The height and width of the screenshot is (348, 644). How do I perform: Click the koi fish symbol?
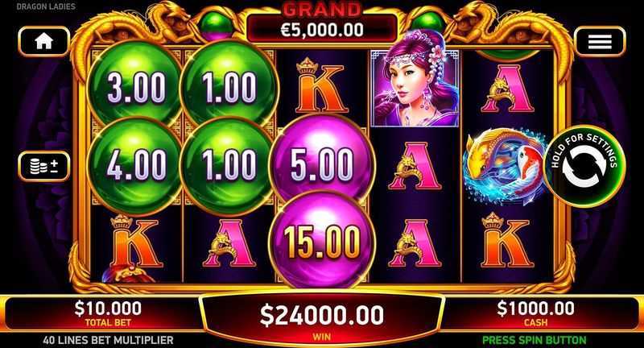click(x=506, y=162)
